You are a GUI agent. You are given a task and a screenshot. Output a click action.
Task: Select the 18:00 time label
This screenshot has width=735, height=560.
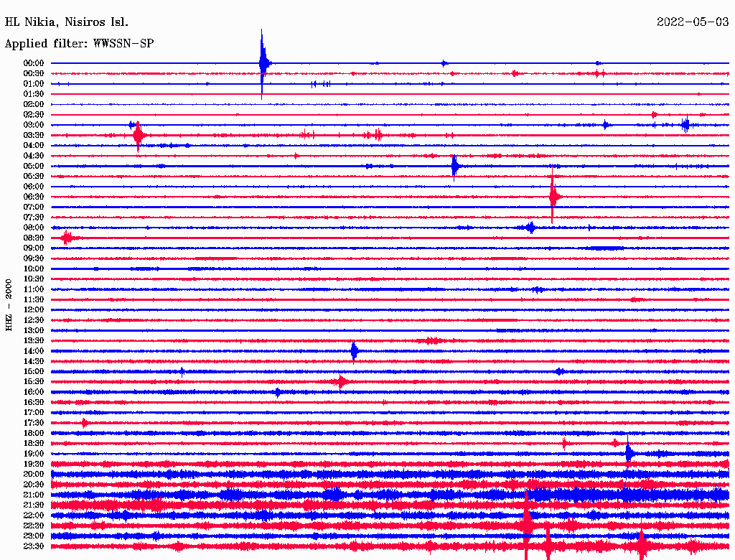tap(34, 434)
